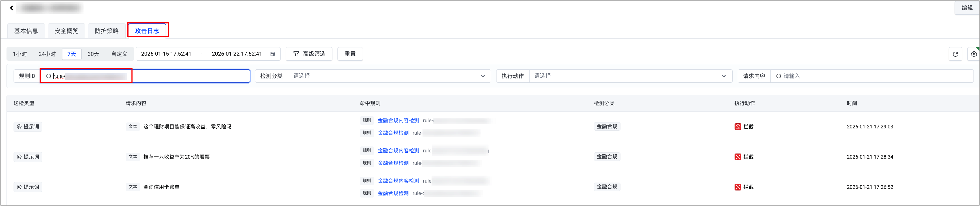
Task: Click the 时间 column header
Action: click(852, 103)
